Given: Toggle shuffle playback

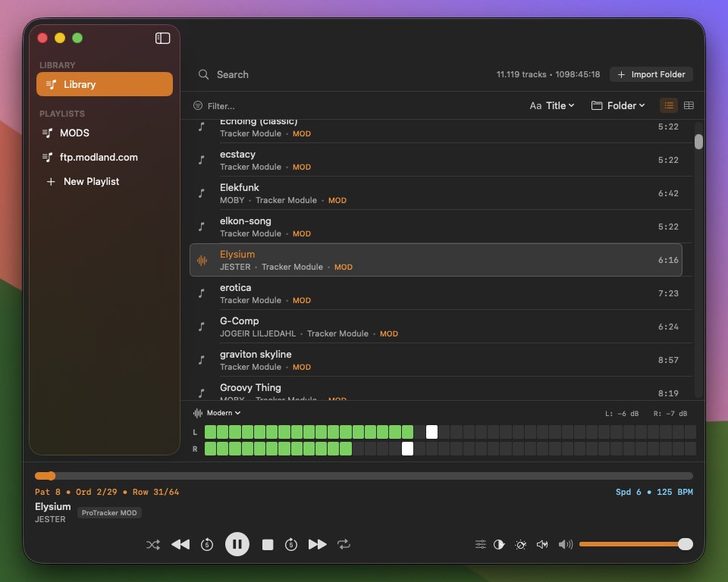Looking at the screenshot, I should pyautogui.click(x=153, y=544).
